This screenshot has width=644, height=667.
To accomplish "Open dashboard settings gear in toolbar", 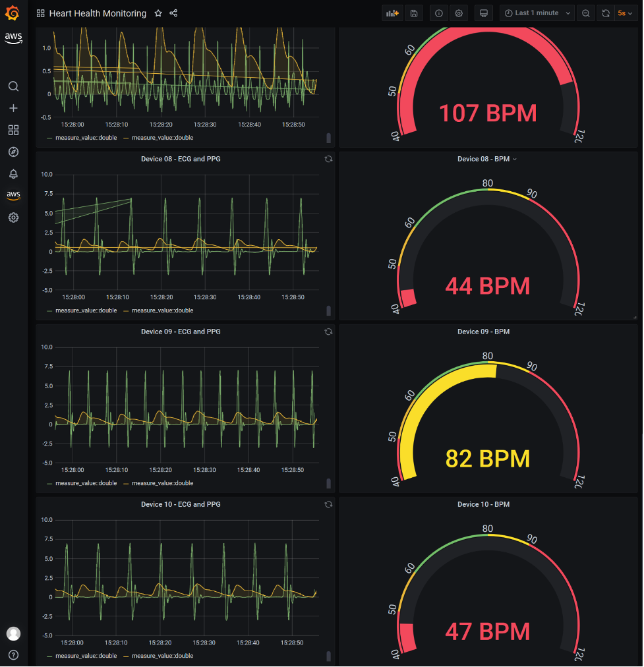I will 459,13.
